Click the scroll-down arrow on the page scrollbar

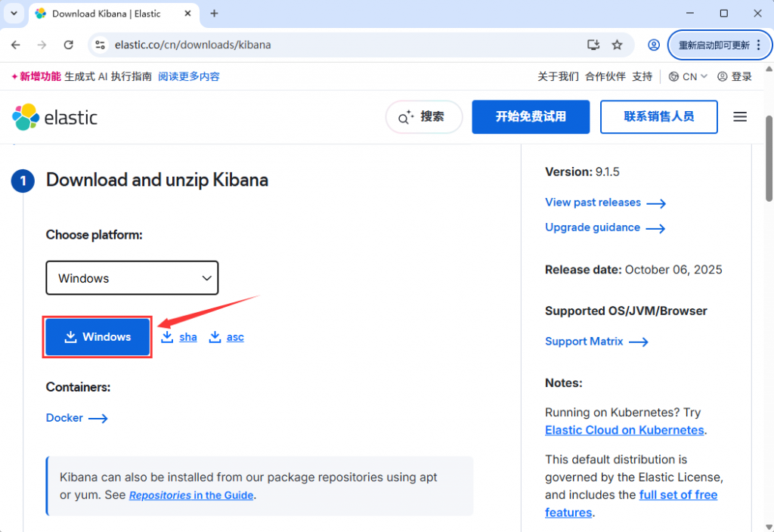[x=767, y=525]
